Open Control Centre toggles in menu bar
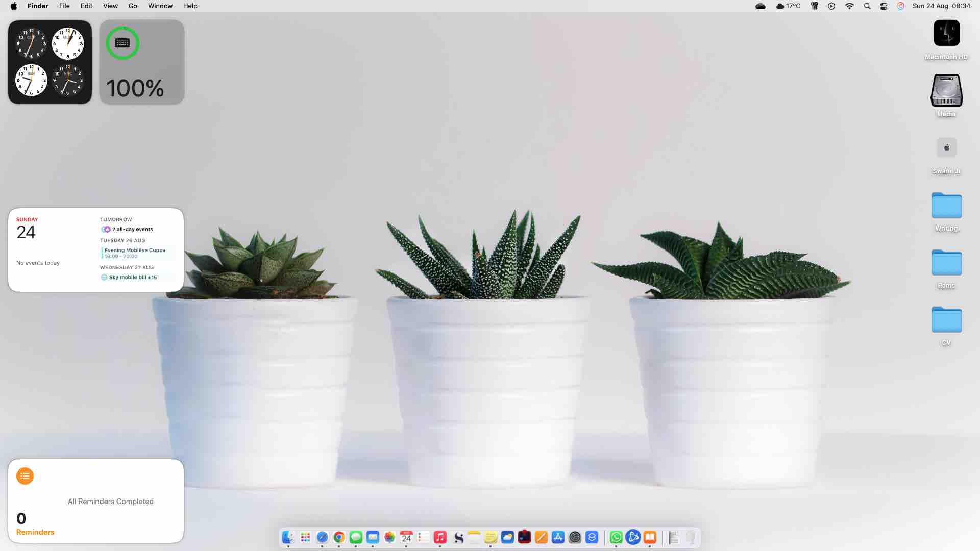Viewport: 980px width, 551px height. point(884,6)
